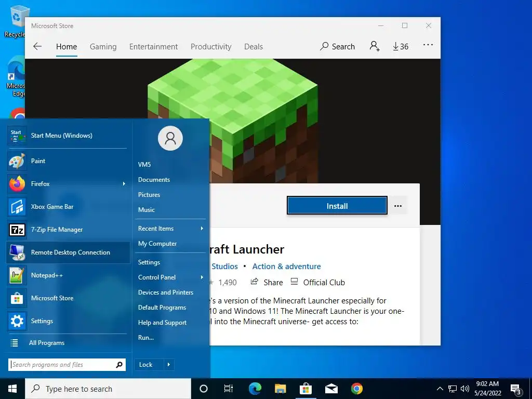The width and height of the screenshot is (532, 399).
Task: Open Deals tab
Action: point(254,46)
